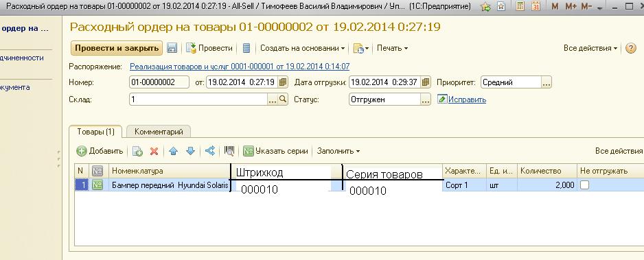Open the Все действия menu at top
This screenshot has width=644, height=260.
coord(590,48)
